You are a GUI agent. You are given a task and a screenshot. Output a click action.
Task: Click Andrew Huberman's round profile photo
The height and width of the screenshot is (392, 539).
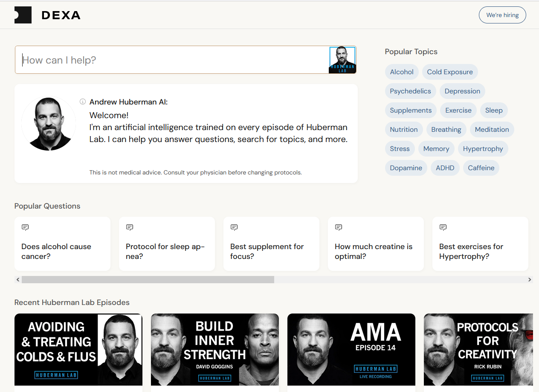pos(49,123)
